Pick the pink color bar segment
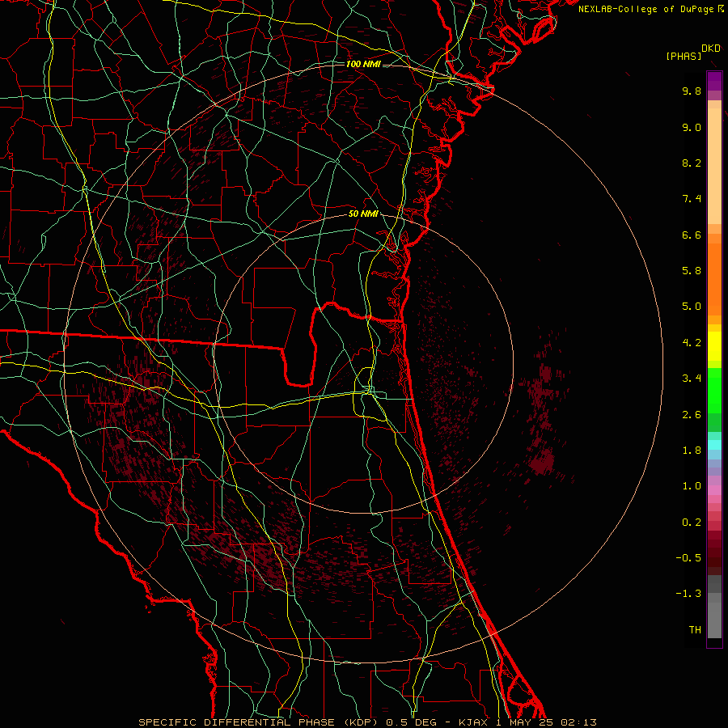 tap(714, 490)
